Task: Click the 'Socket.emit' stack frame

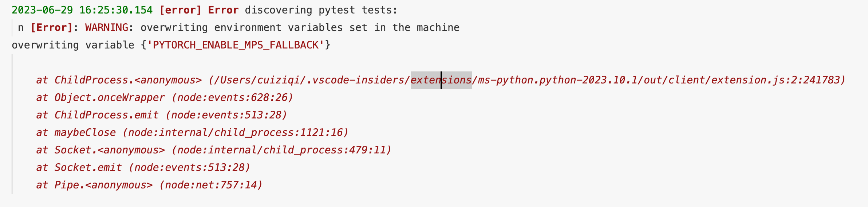Action: pyautogui.click(x=88, y=168)
